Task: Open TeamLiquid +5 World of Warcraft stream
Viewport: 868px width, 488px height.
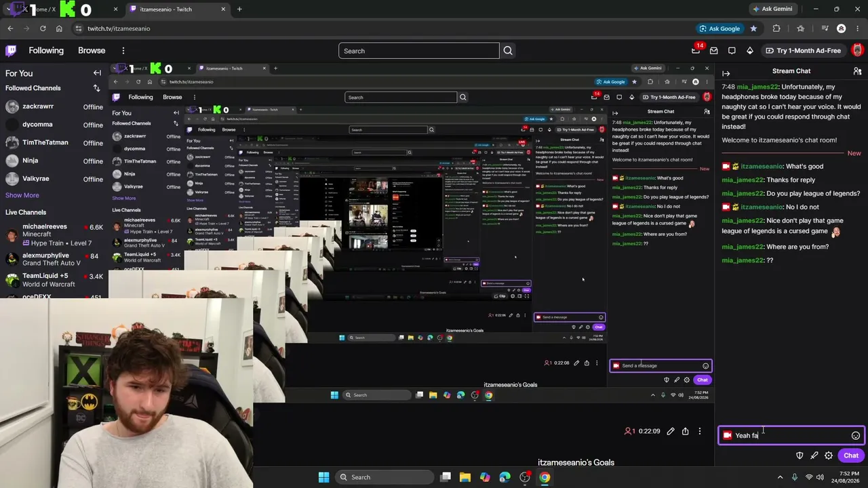Action: pyautogui.click(x=54, y=280)
